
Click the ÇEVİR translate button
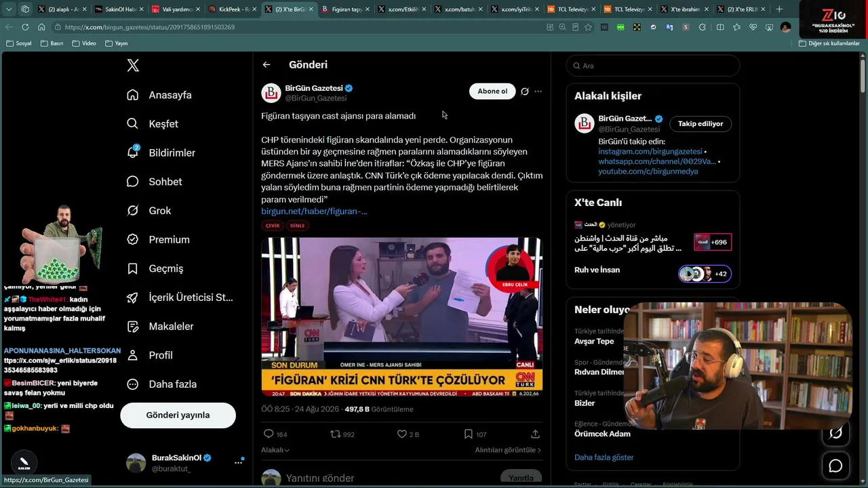click(x=273, y=226)
